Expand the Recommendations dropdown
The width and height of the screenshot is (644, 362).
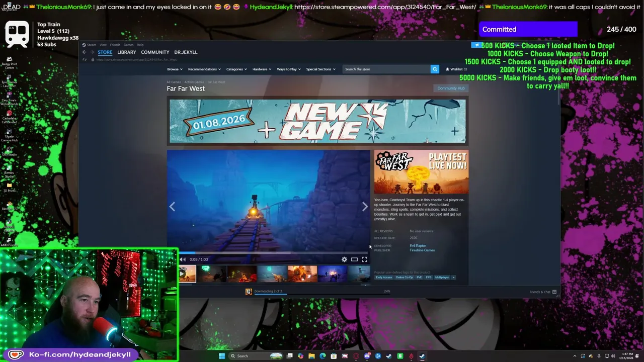pyautogui.click(x=204, y=69)
